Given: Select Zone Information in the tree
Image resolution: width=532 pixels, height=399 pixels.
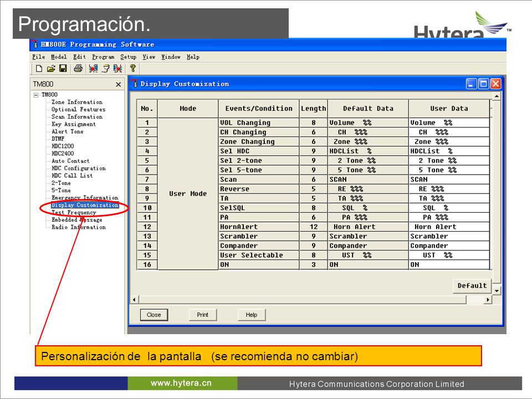Looking at the screenshot, I should 76,102.
